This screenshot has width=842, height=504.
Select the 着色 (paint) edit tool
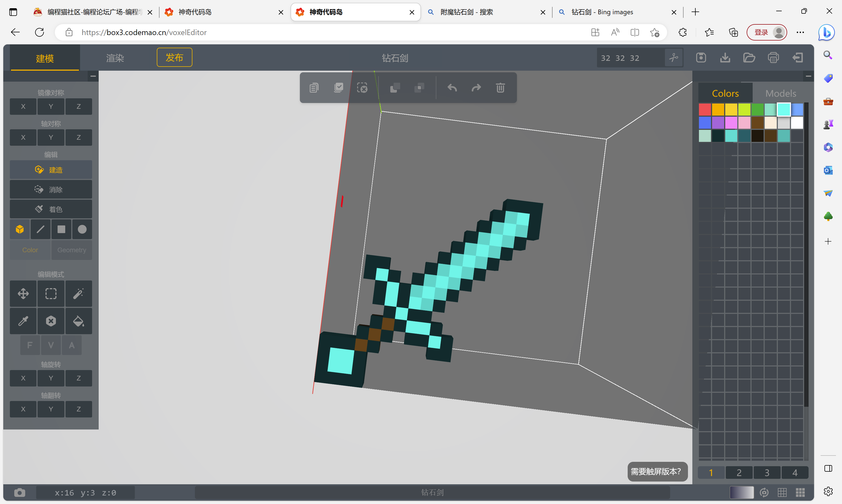point(51,209)
